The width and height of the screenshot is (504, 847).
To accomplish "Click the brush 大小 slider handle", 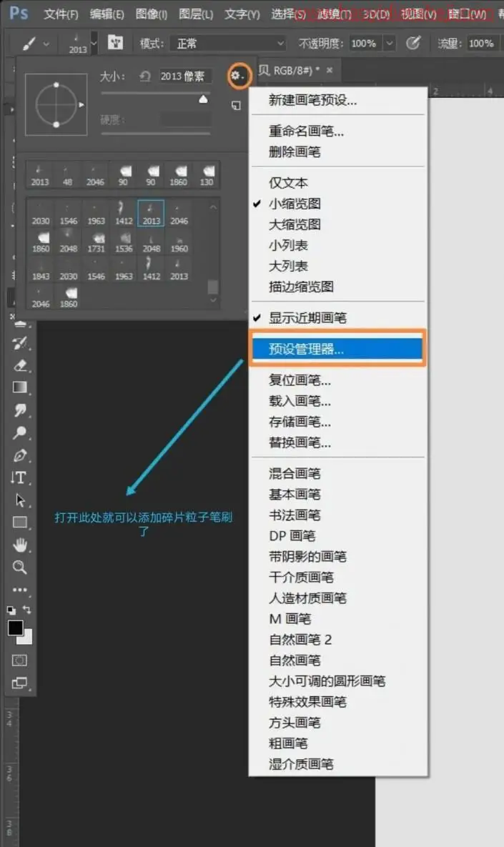I will coord(203,99).
